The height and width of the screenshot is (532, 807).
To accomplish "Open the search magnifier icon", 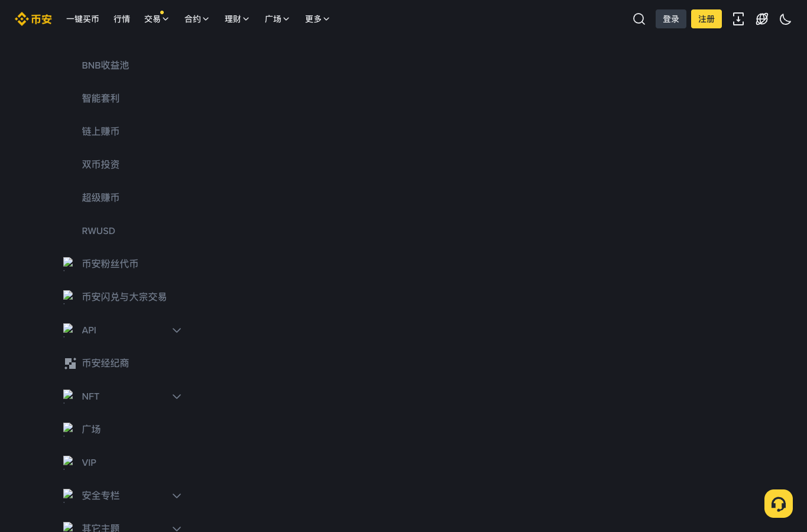I will pyautogui.click(x=639, y=19).
